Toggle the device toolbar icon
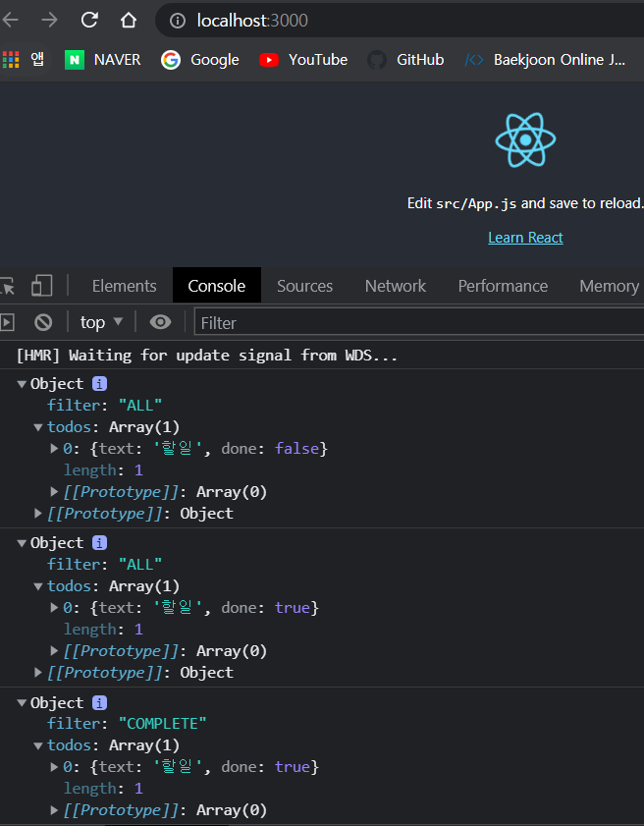 tap(41, 286)
